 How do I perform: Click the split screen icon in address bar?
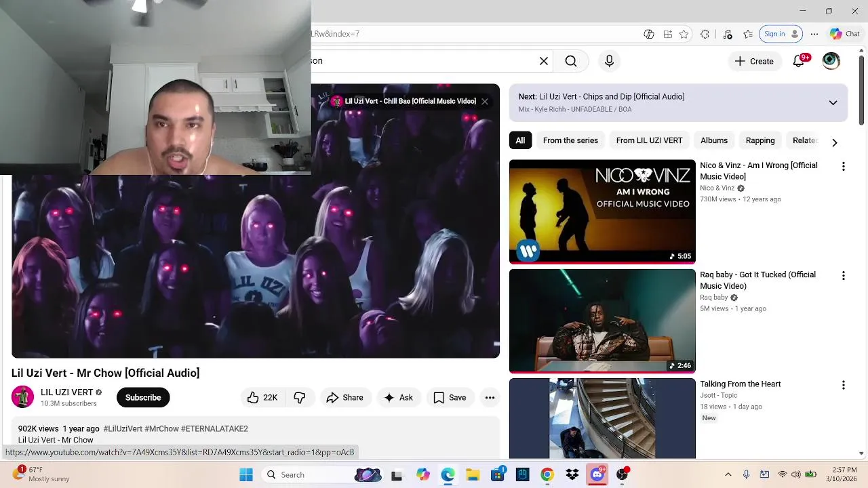668,34
